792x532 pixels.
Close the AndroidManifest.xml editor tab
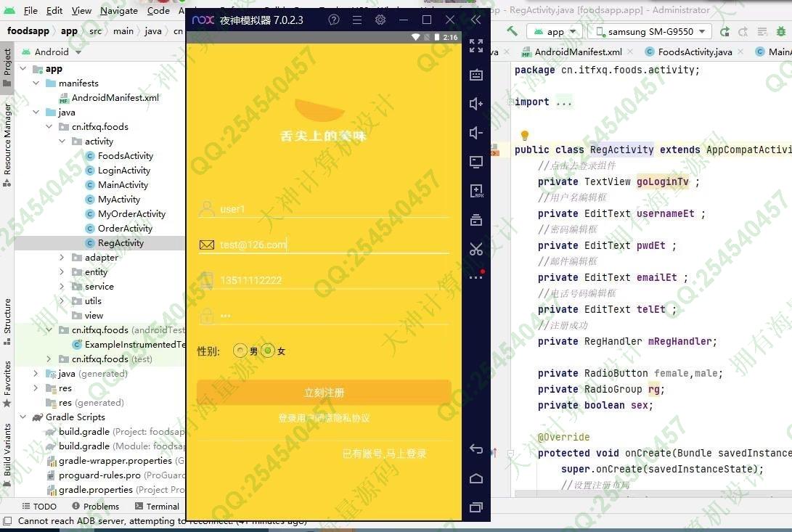(x=630, y=52)
